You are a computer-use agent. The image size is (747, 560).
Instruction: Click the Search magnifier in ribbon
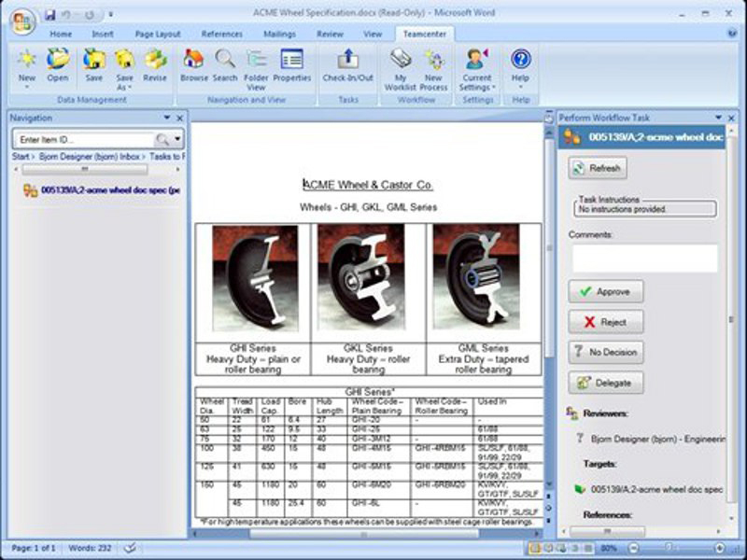point(225,65)
